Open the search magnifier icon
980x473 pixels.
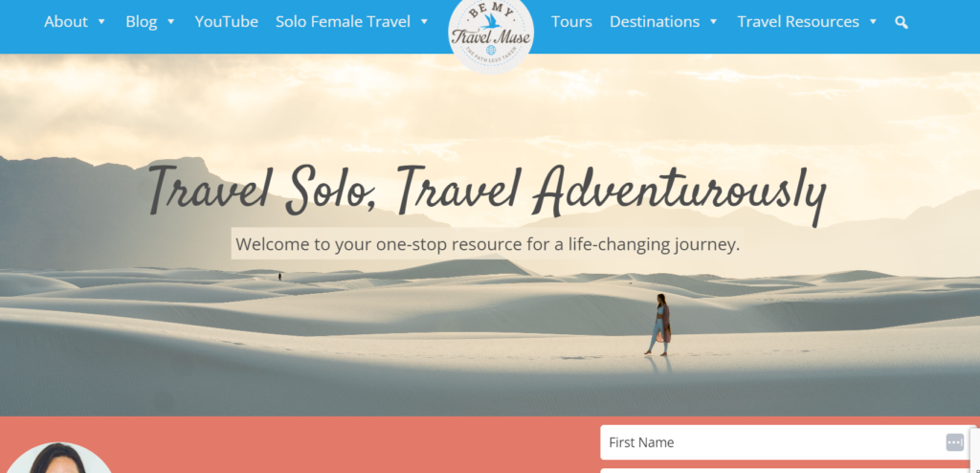[x=901, y=23]
